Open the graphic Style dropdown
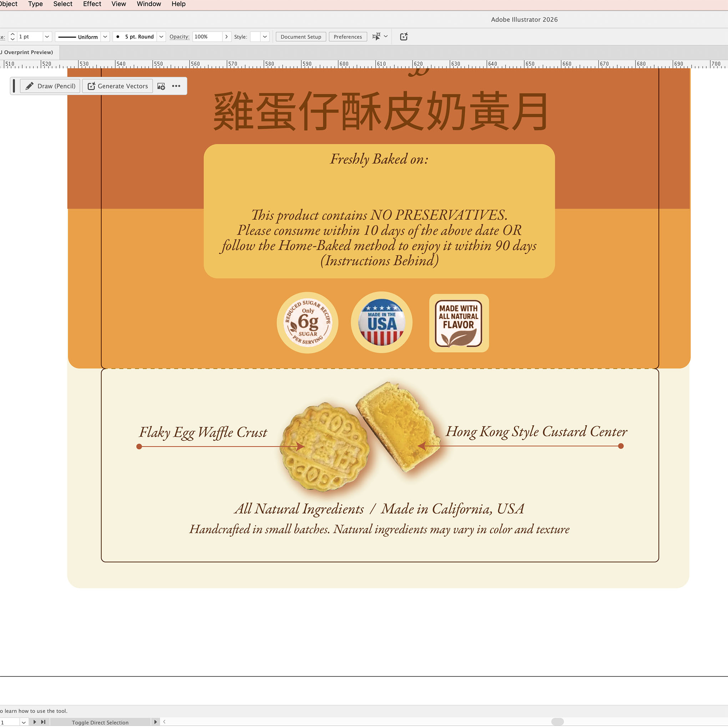 [x=265, y=36]
